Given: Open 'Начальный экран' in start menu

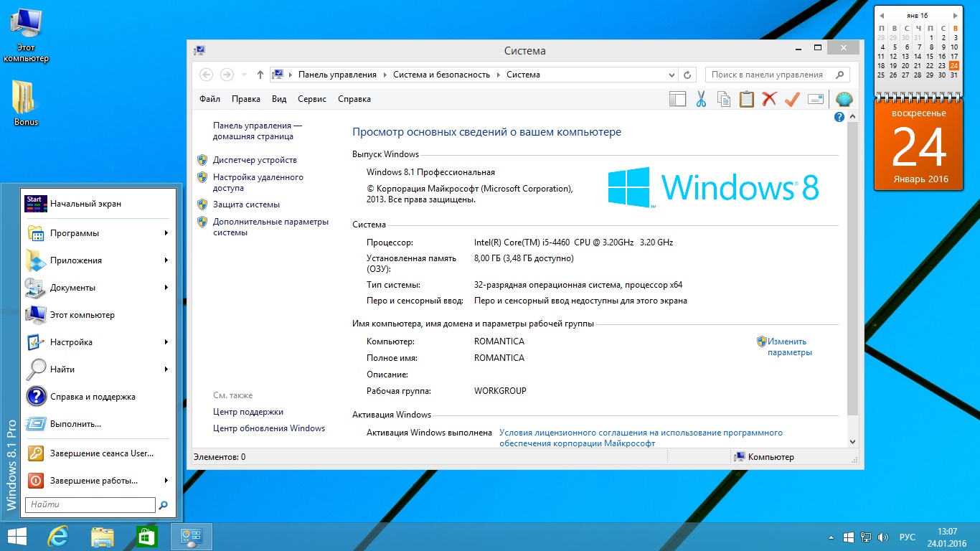Looking at the screenshot, I should [100, 204].
